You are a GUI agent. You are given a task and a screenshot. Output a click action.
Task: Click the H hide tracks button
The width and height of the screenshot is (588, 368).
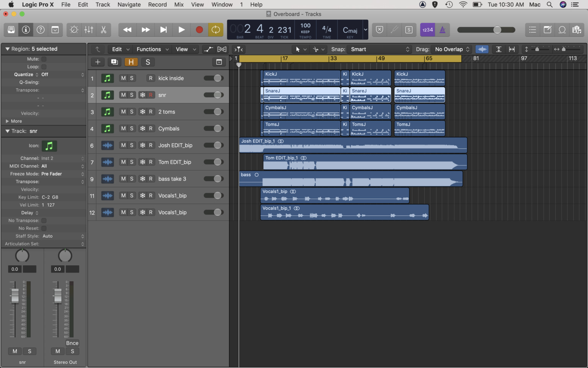click(x=131, y=62)
